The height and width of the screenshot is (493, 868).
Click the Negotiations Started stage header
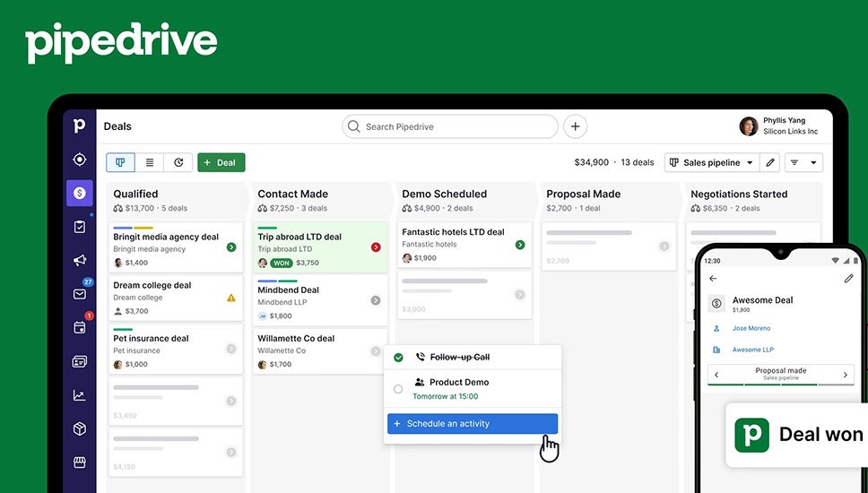[753, 200]
